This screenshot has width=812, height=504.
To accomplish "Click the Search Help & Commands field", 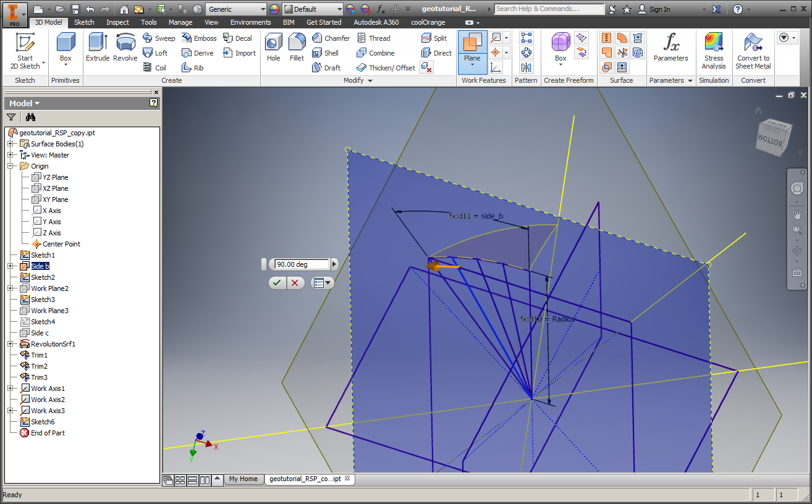I will (549, 9).
